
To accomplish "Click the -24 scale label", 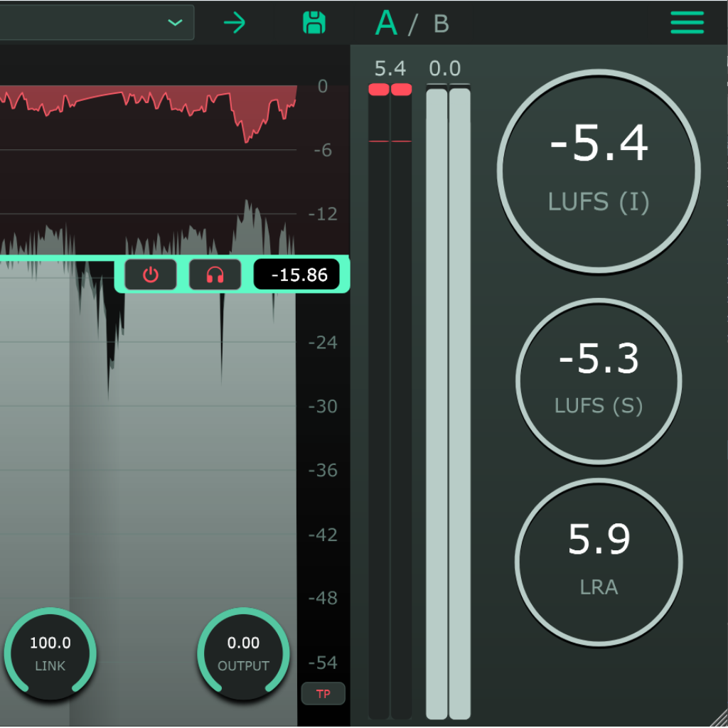I will point(323,343).
